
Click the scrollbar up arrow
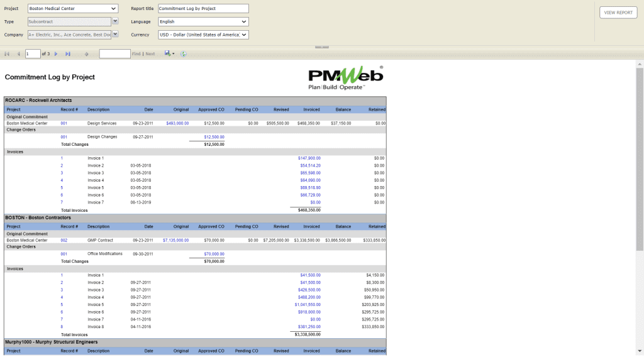(x=640, y=64)
